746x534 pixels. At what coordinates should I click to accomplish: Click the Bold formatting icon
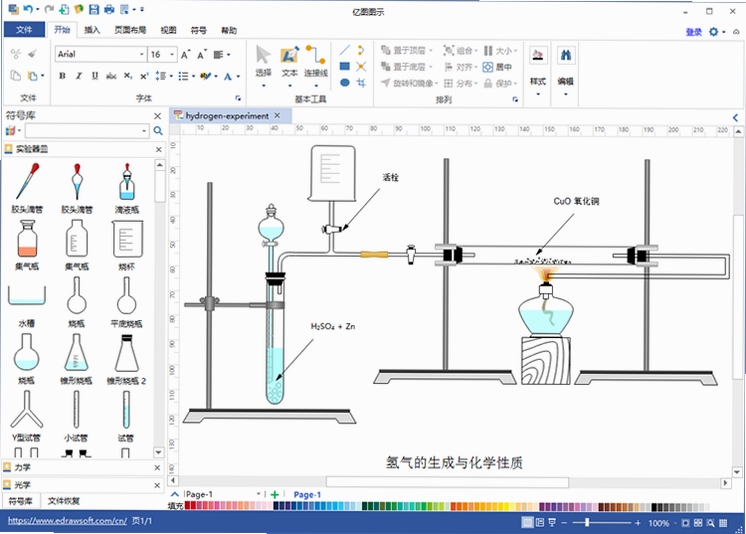[62, 76]
